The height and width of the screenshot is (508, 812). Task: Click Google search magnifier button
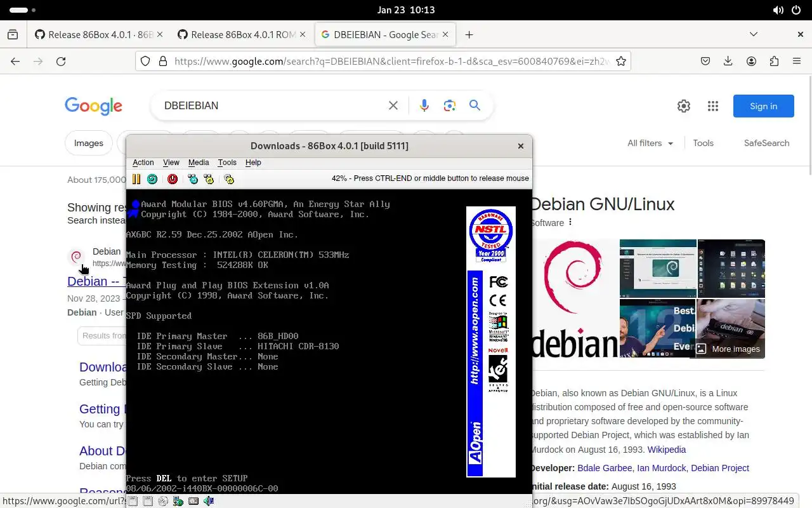[475, 105]
